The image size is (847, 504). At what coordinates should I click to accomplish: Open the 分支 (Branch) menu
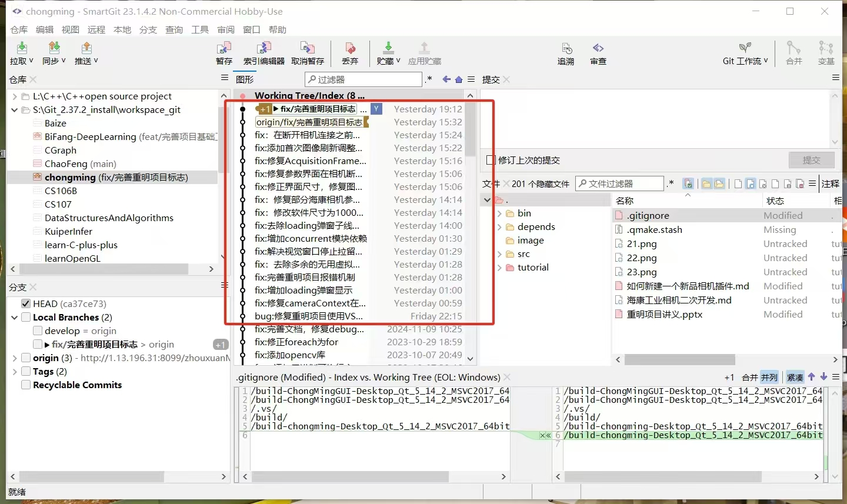(148, 29)
